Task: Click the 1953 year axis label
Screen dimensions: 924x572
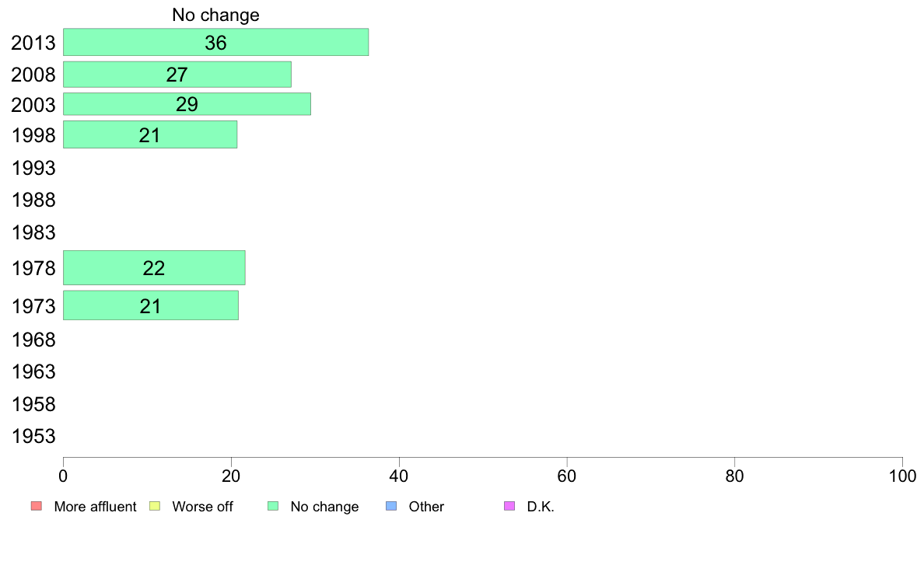Action: pos(33,437)
